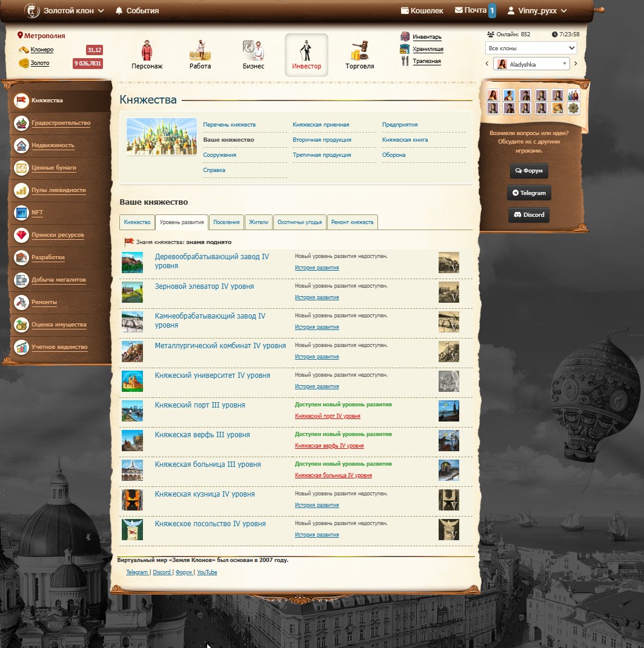This screenshot has width=644, height=648.
Task: Open the Перечень княжеств link
Action: point(229,125)
